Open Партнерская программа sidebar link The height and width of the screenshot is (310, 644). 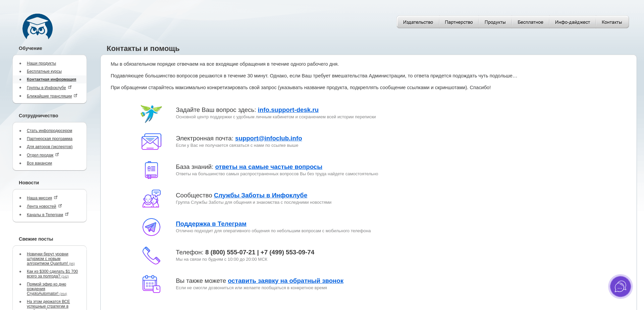pyautogui.click(x=50, y=139)
